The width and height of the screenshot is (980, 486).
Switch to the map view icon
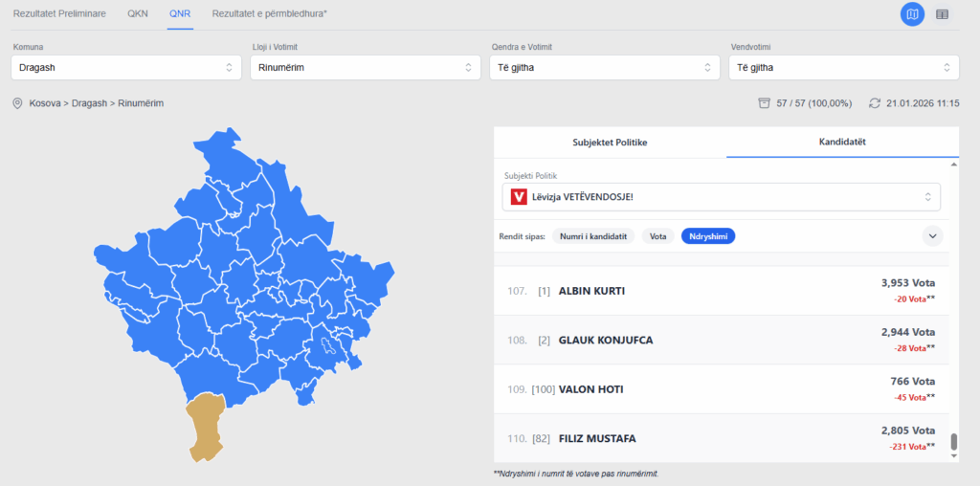coord(912,14)
